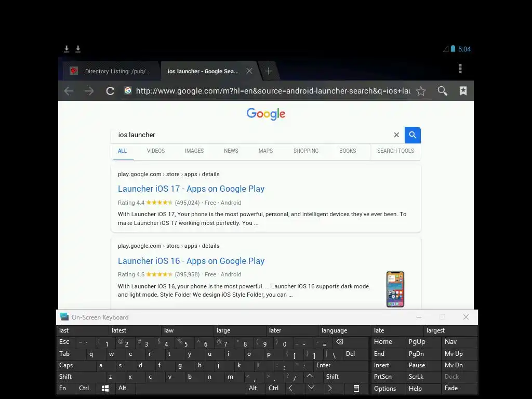This screenshot has width=532, height=399.
Task: Click the URL address bar field
Action: [273, 91]
